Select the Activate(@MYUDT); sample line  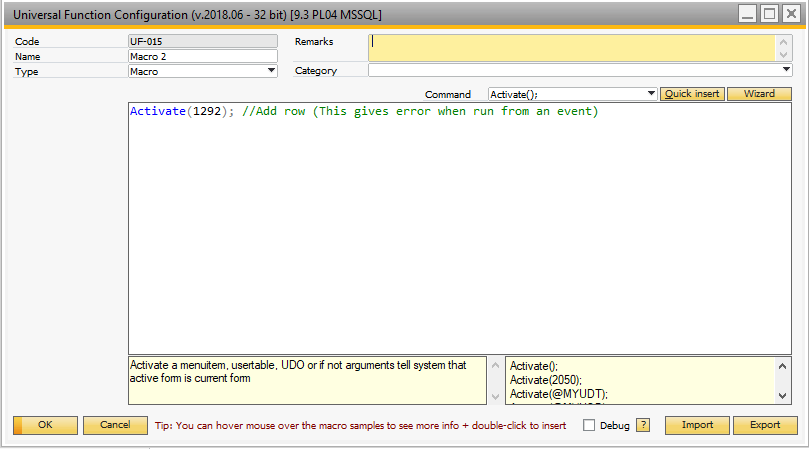(x=559, y=394)
